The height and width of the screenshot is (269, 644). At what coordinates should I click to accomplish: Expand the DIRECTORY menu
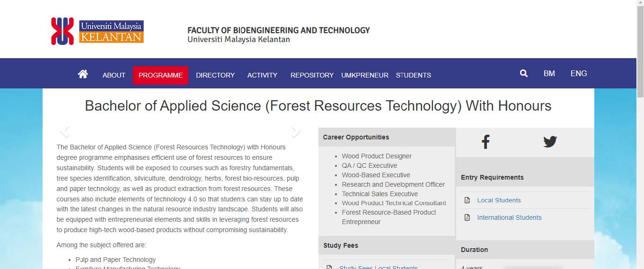pos(215,75)
